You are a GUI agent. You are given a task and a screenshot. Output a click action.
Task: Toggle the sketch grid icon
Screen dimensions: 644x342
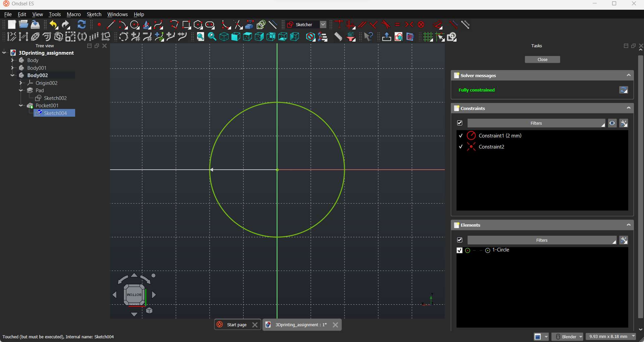tap(428, 37)
